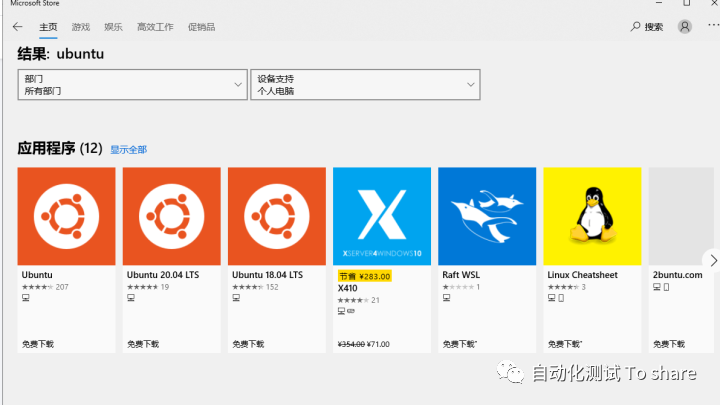720x405 pixels.
Task: Open the X410 XServer4Windows10 icon
Action: (382, 216)
